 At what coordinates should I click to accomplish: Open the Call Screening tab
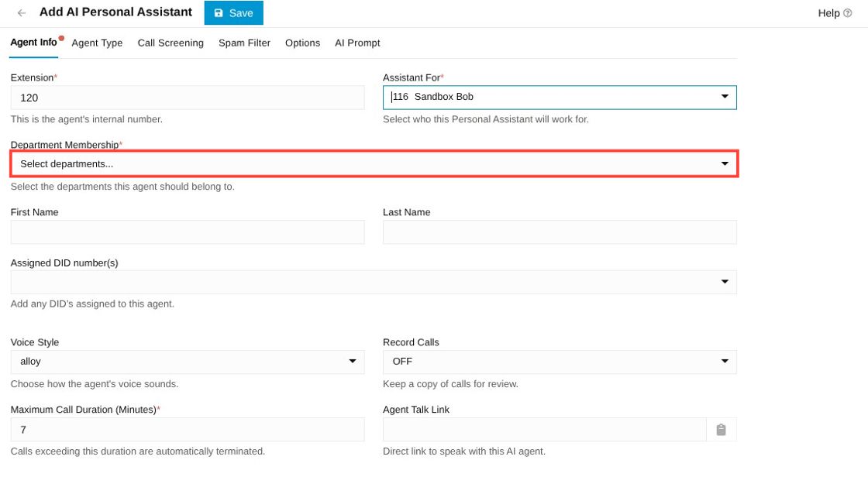click(x=170, y=43)
